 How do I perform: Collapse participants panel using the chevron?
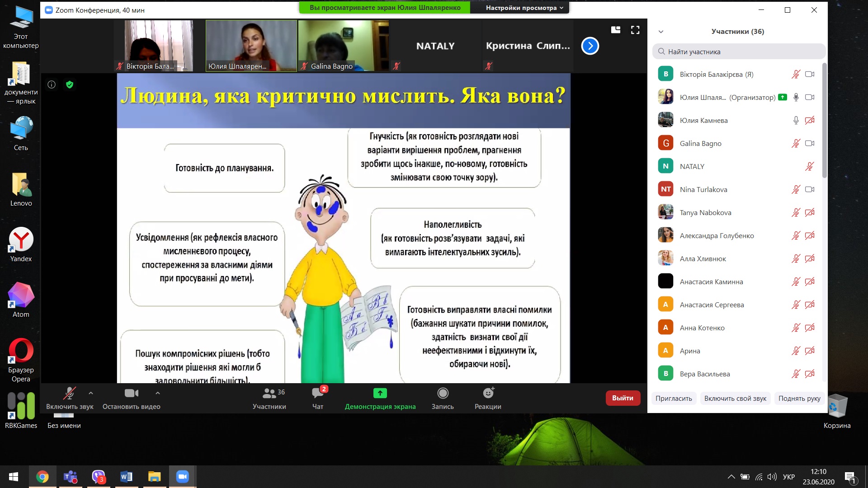click(x=661, y=32)
